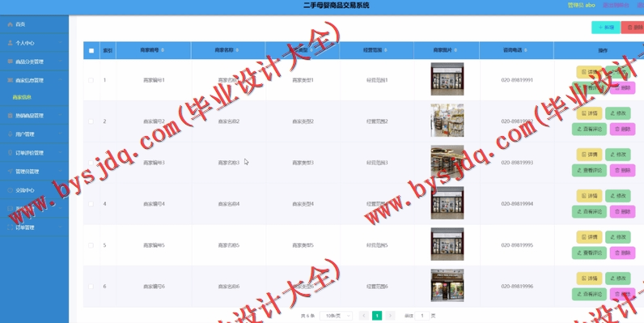Check the checkbox for row 5
This screenshot has height=323, width=644.
(91, 245)
